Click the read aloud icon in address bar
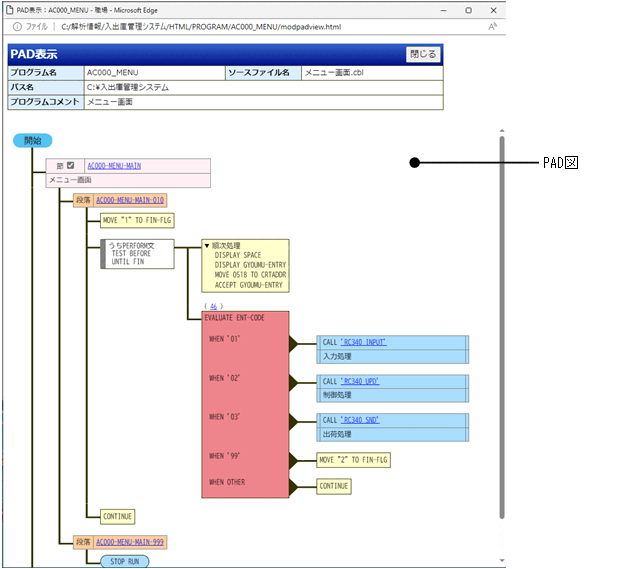 [493, 27]
